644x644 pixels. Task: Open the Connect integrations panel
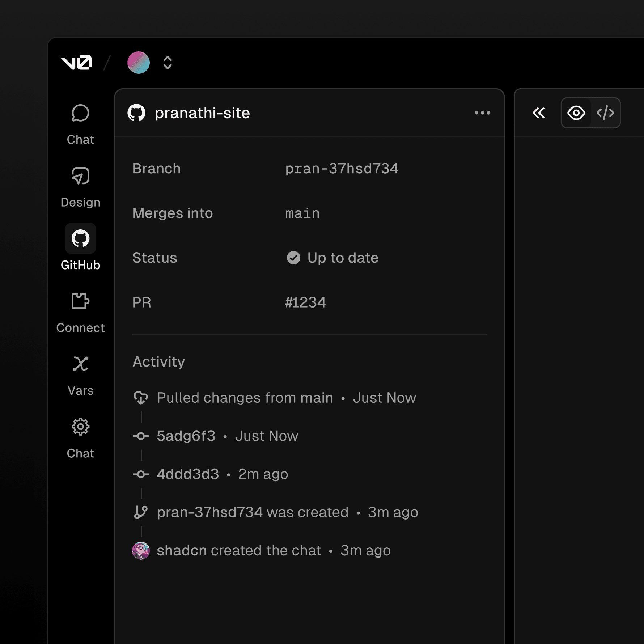(x=80, y=301)
